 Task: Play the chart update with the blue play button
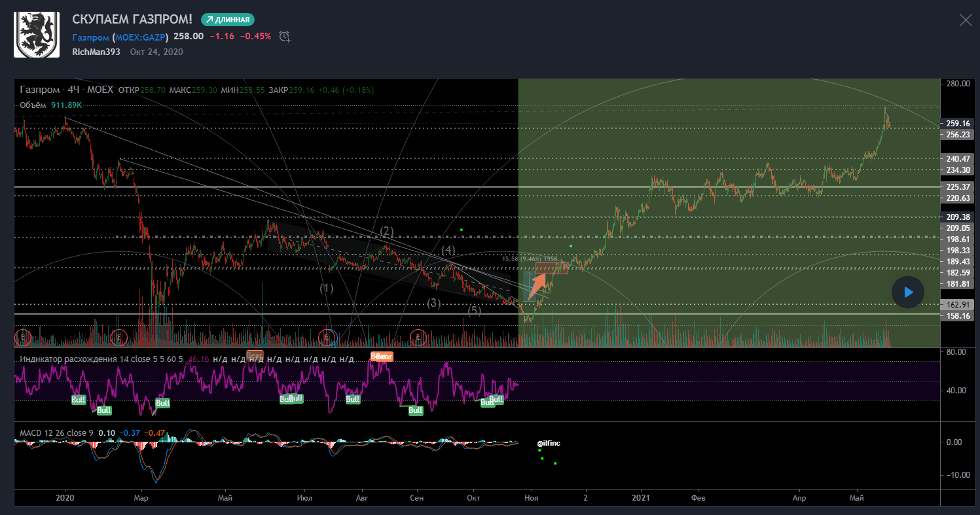[x=908, y=293]
